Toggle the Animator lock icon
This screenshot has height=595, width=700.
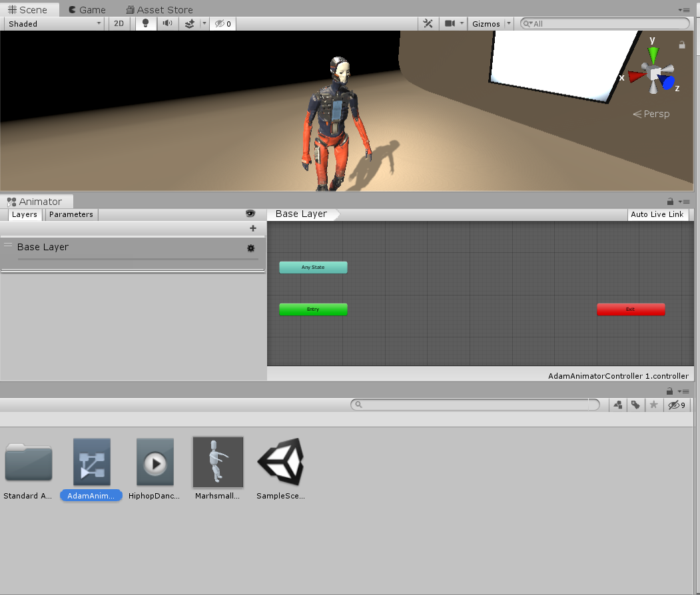[670, 201]
